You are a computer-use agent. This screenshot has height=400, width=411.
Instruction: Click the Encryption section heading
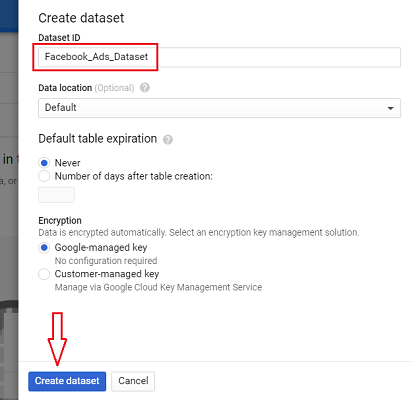point(60,221)
